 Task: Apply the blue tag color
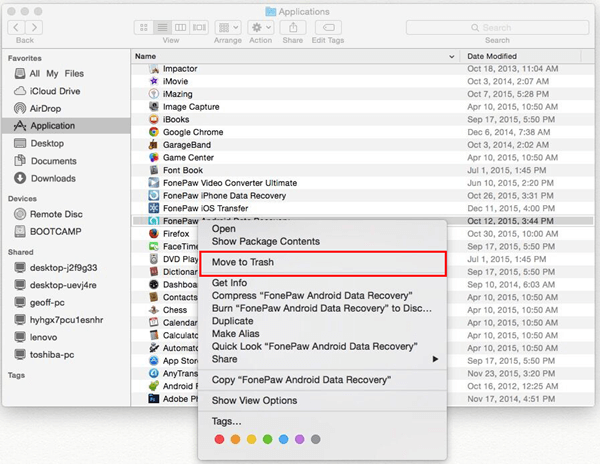pyautogui.click(x=284, y=439)
